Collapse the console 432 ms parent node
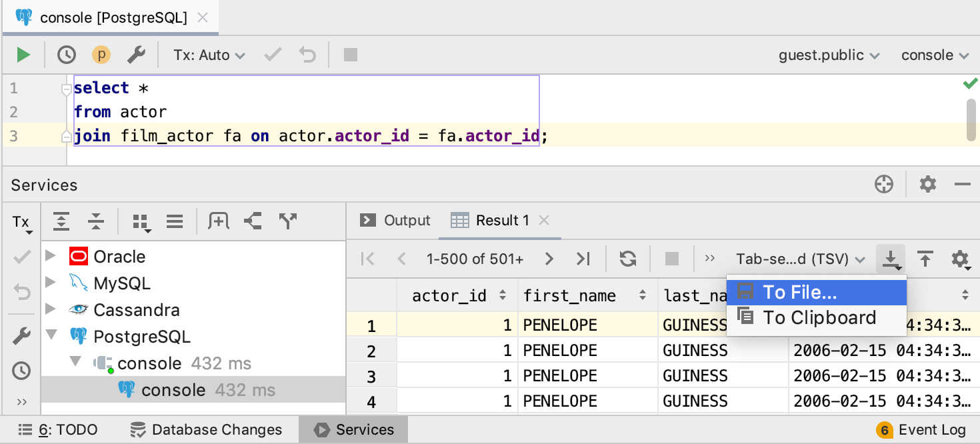Viewport: 980px width, 444px height. coord(76,362)
